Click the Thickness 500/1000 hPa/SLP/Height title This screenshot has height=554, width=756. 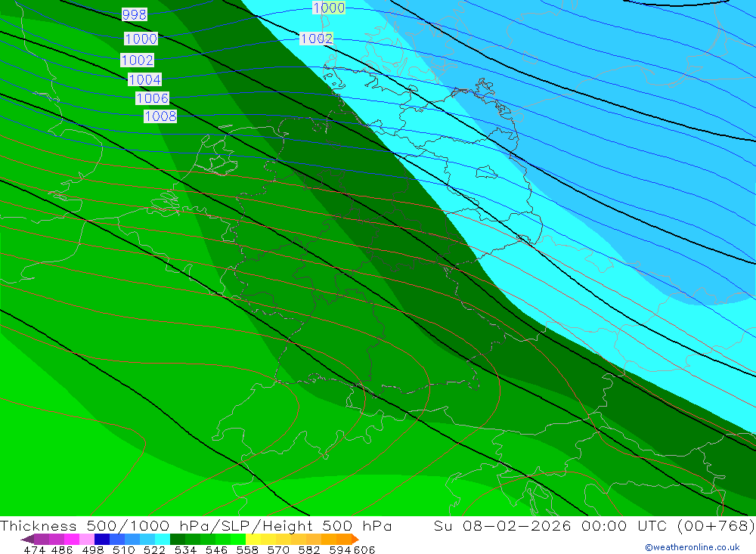pyautogui.click(x=196, y=525)
